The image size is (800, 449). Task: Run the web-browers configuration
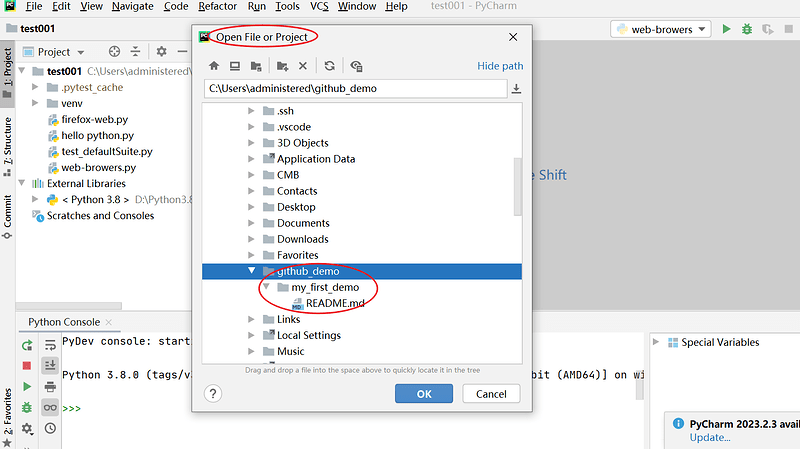pos(727,29)
